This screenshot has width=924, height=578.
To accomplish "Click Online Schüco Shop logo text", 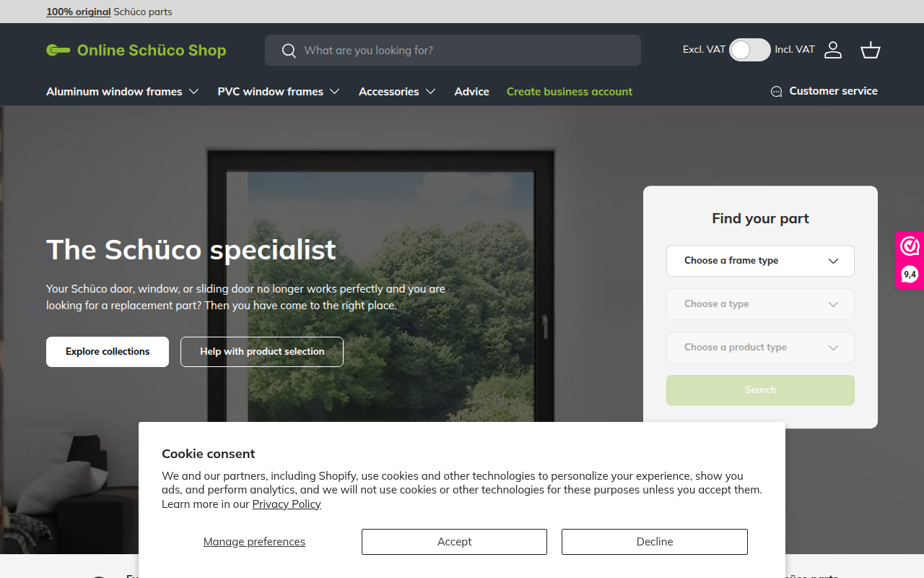I will pyautogui.click(x=152, y=50).
